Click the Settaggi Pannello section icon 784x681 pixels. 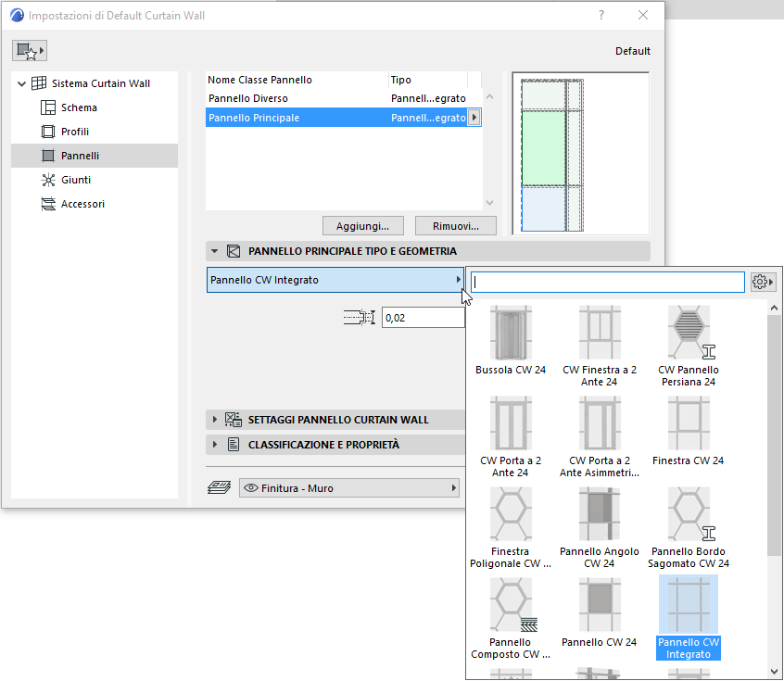click(x=234, y=419)
